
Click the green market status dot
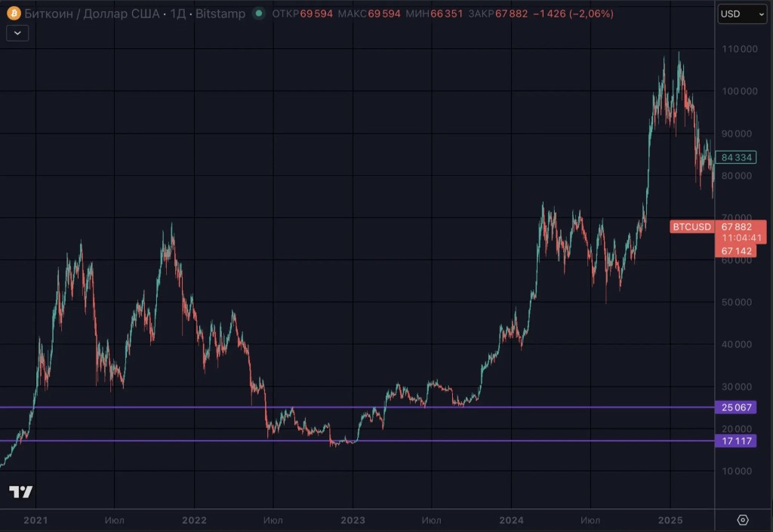point(260,14)
